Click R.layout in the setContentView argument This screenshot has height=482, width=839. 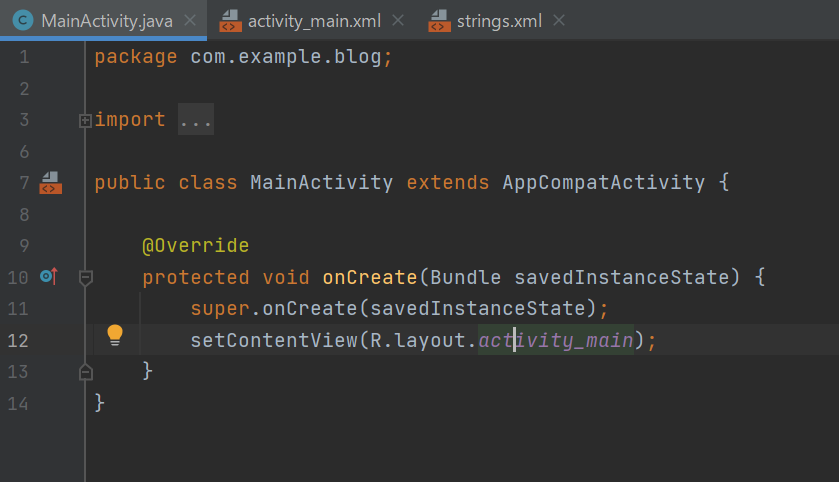pyautogui.click(x=417, y=340)
